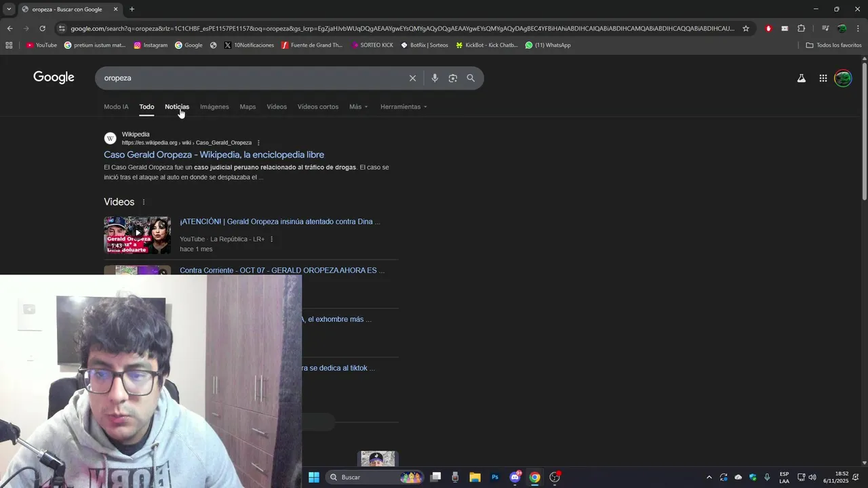The height and width of the screenshot is (488, 868).
Task: Open the BotRix | Sorteos bookmark
Action: point(425,45)
